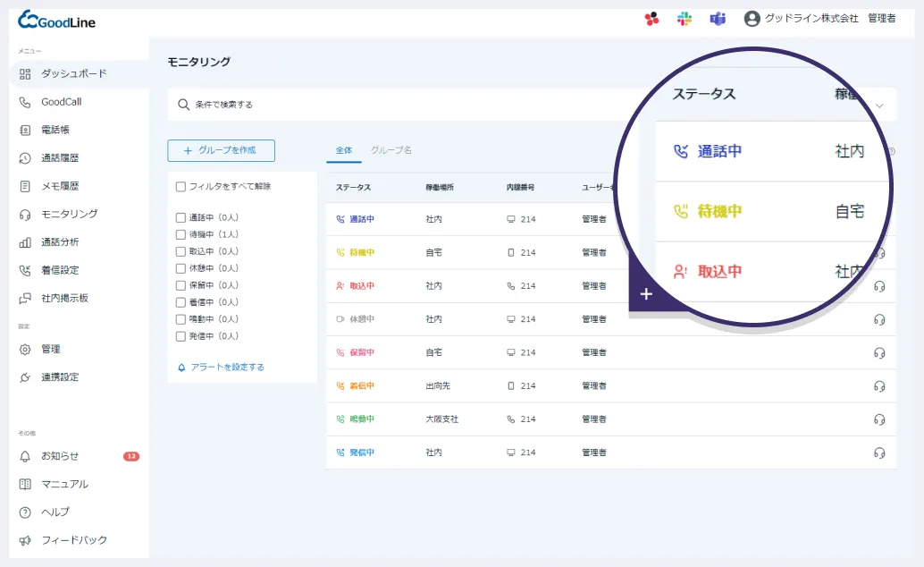Open GoodCall from the sidebar

(x=61, y=102)
